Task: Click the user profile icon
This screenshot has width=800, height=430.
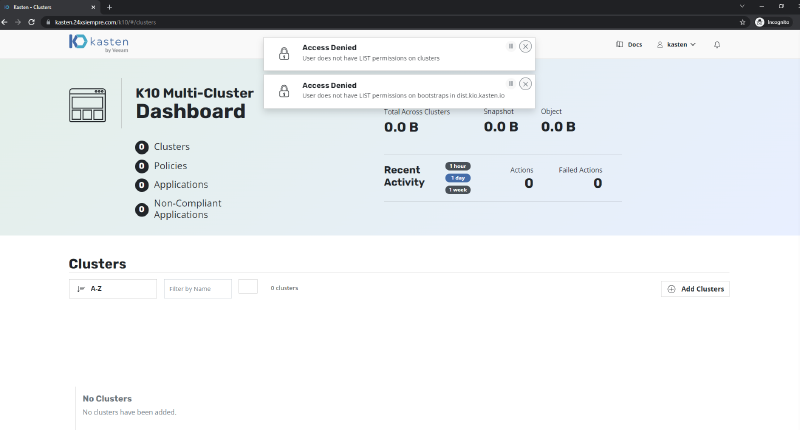Action: tap(660, 44)
